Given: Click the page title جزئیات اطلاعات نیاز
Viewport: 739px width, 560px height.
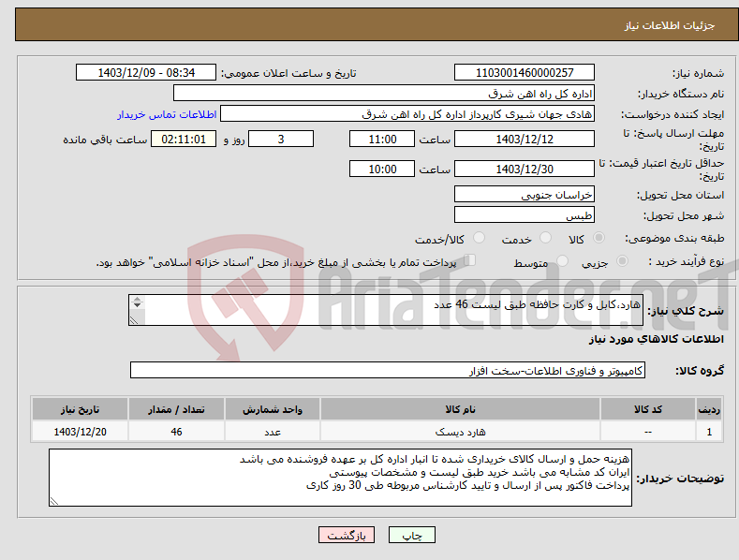Looking at the screenshot, I should [x=670, y=25].
